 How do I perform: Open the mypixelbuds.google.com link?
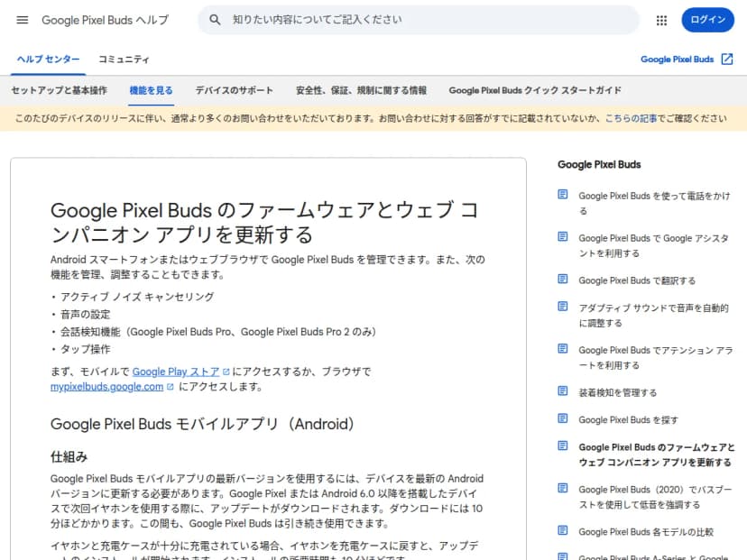click(106, 387)
